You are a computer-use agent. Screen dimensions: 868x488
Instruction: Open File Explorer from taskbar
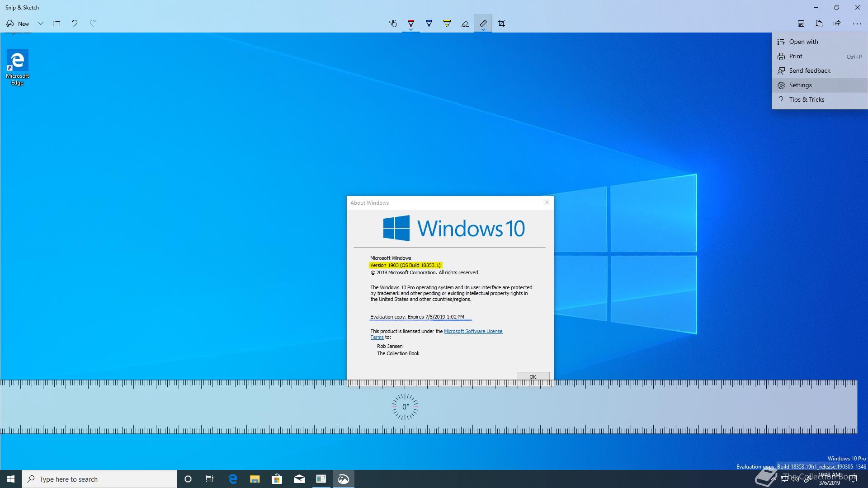[255, 479]
